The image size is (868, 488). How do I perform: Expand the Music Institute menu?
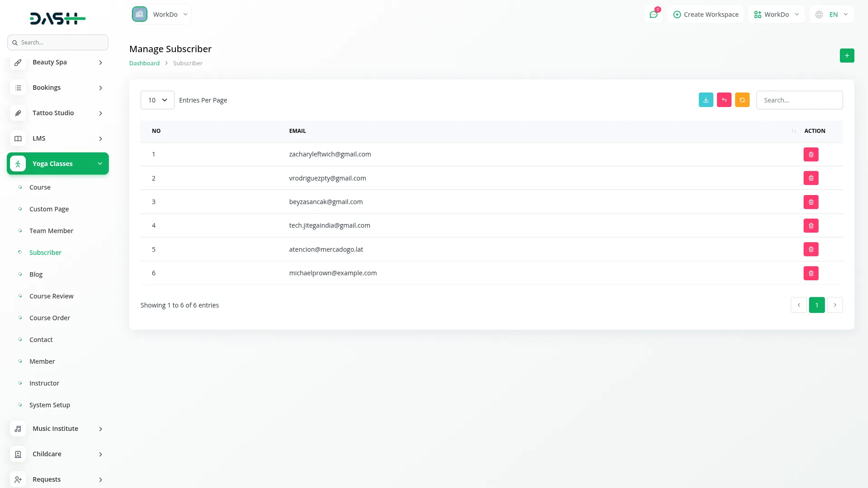tap(58, 429)
